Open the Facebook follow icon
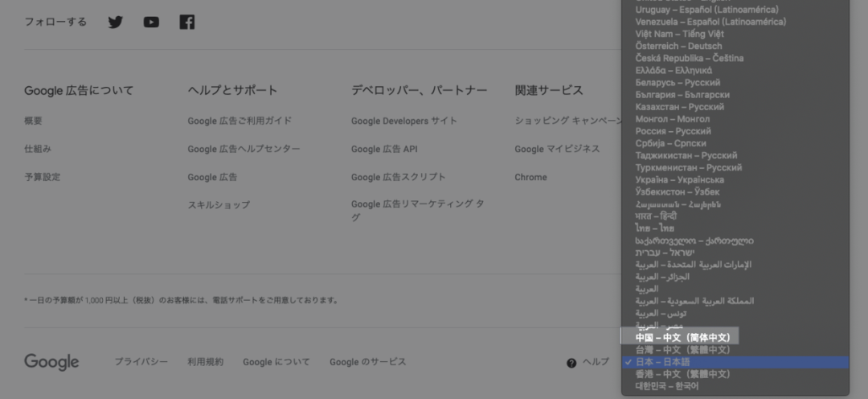This screenshot has width=868, height=399. [187, 22]
